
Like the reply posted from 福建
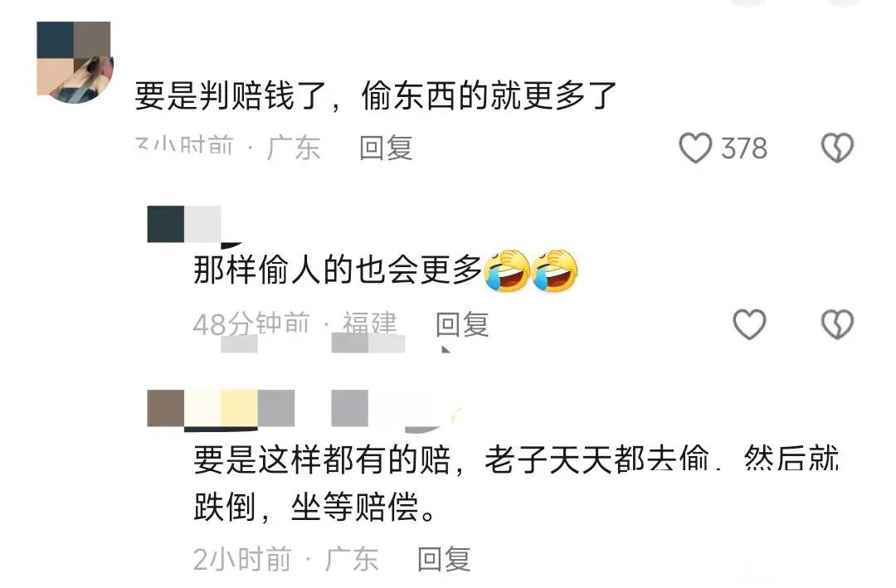749,324
